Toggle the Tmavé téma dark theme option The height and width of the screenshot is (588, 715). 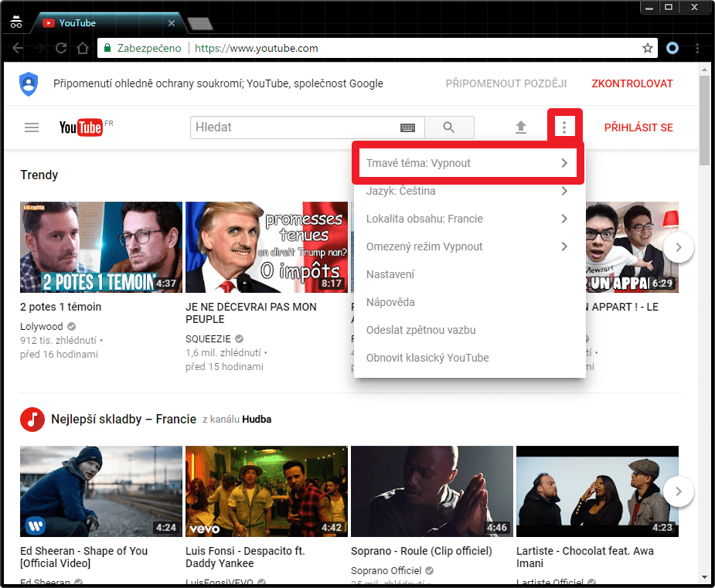tap(468, 163)
